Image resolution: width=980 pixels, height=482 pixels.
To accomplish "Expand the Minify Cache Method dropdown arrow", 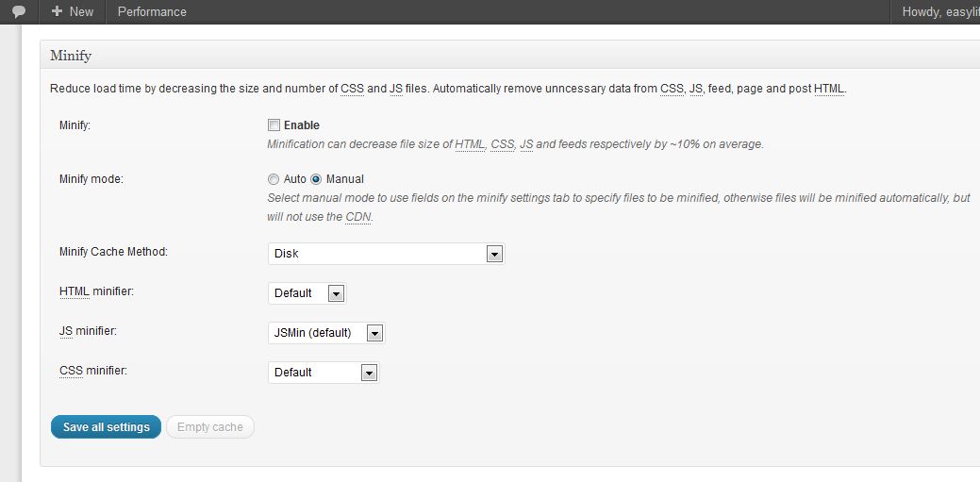I will [494, 254].
